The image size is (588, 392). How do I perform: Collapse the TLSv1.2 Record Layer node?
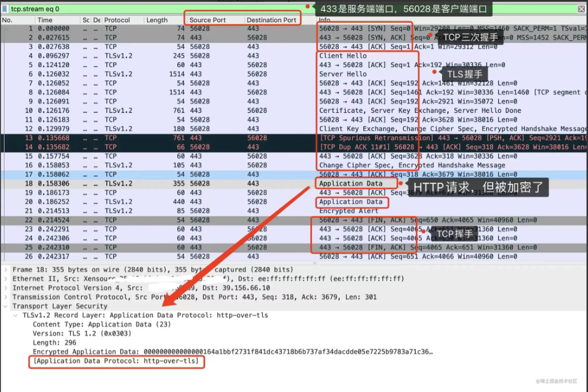[16, 315]
